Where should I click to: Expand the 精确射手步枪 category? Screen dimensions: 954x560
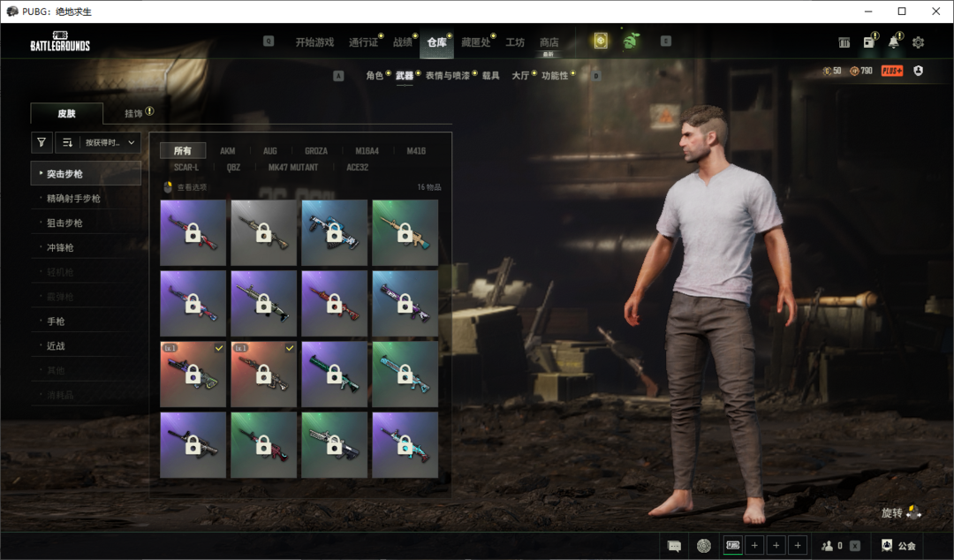point(86,199)
